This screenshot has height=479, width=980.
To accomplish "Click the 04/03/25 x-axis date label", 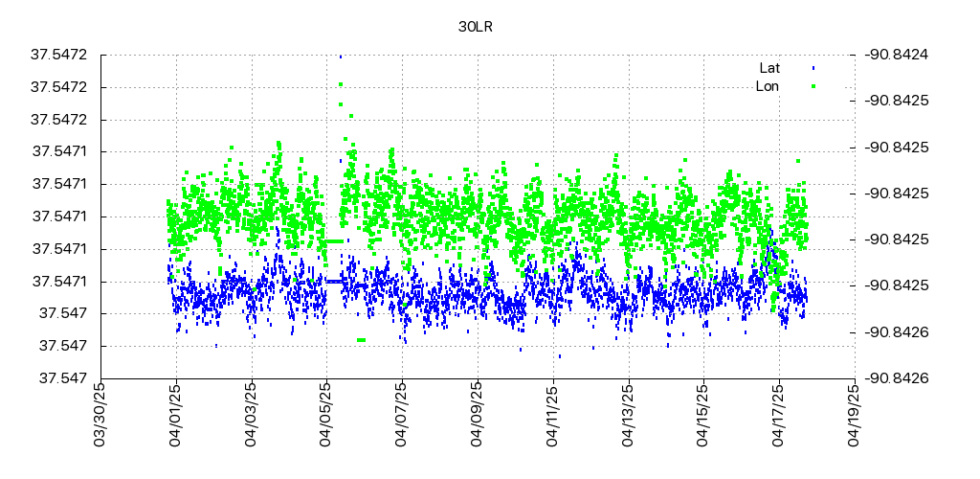I will (x=252, y=415).
